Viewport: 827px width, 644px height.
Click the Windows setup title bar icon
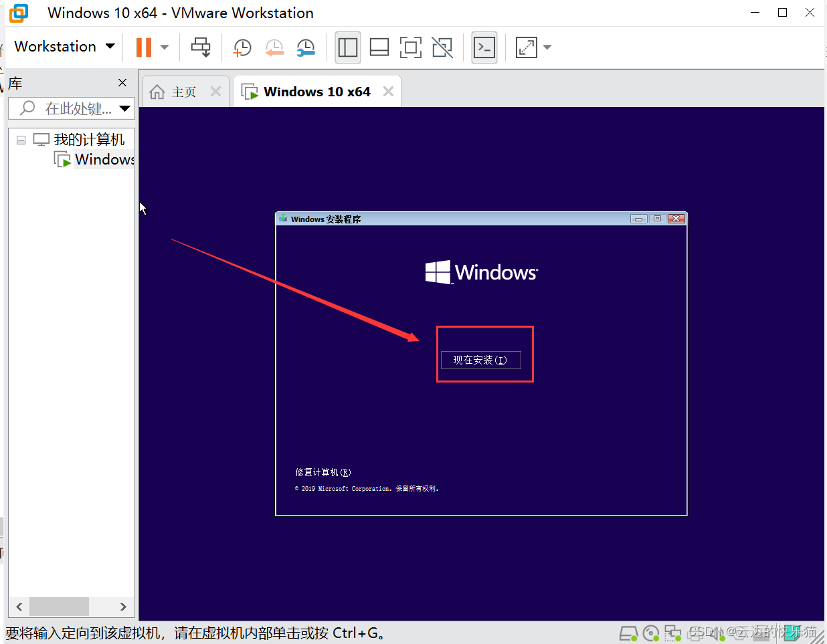tap(284, 219)
